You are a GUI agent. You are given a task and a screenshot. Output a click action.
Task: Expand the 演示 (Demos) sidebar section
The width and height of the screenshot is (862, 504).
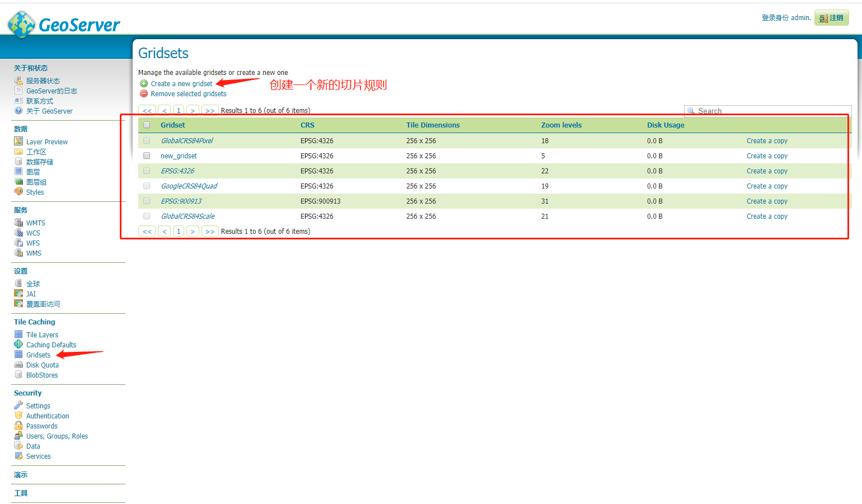(21, 475)
